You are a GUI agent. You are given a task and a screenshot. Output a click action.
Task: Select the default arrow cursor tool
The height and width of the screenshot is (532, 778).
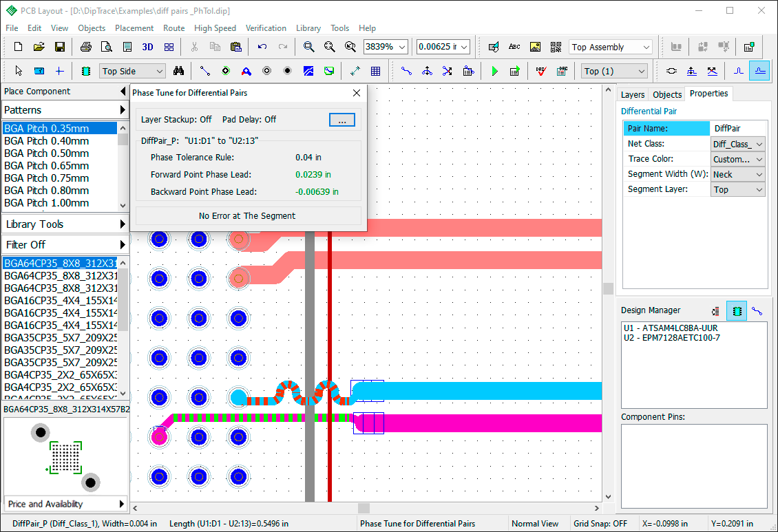tap(19, 71)
